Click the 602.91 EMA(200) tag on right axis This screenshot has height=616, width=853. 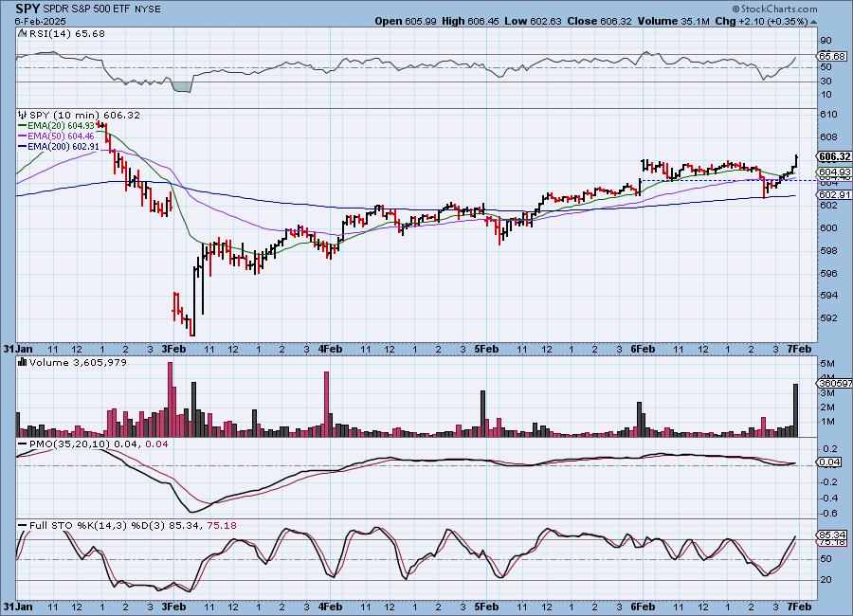pos(834,195)
